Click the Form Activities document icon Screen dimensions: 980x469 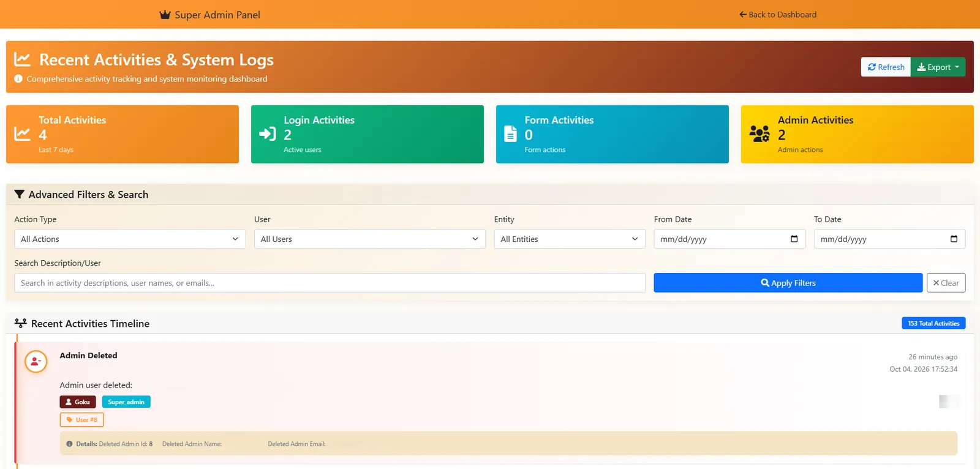[x=510, y=134]
